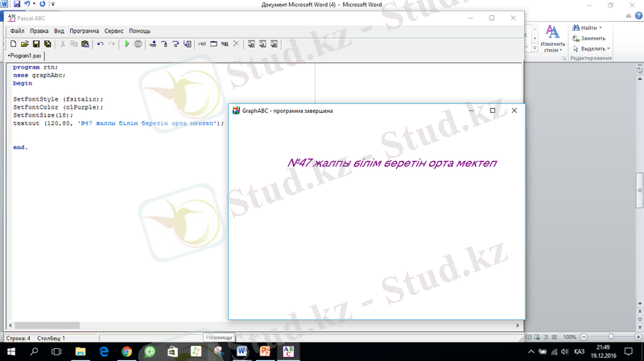644x361 pixels.
Task: Click the Stop program icon
Action: (138, 44)
